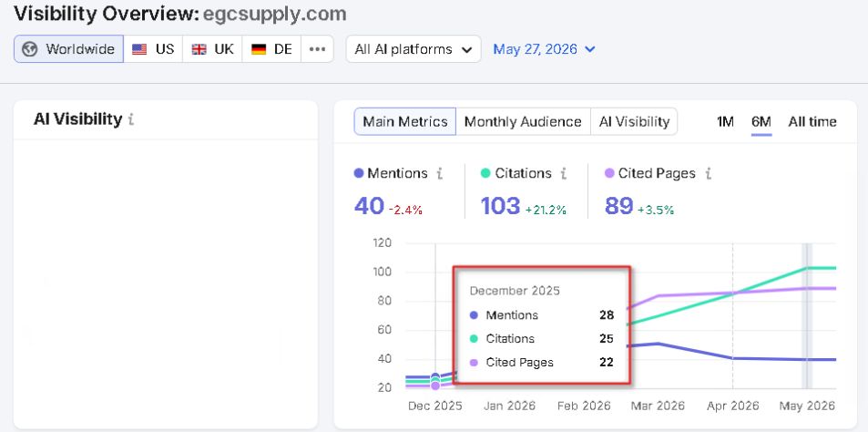This screenshot has width=868, height=432.
Task: Open more regions ellipsis menu
Action: [317, 49]
